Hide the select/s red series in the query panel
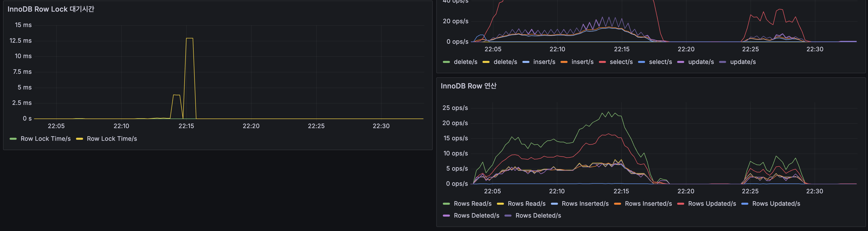 tap(621, 62)
